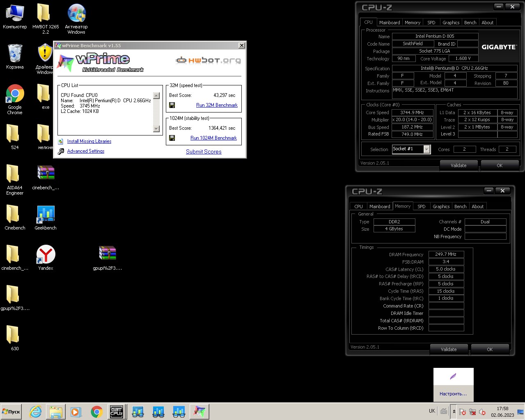Select the Google Chrome desktop shortcut
Screen dimensions: 525x420
(15, 99)
